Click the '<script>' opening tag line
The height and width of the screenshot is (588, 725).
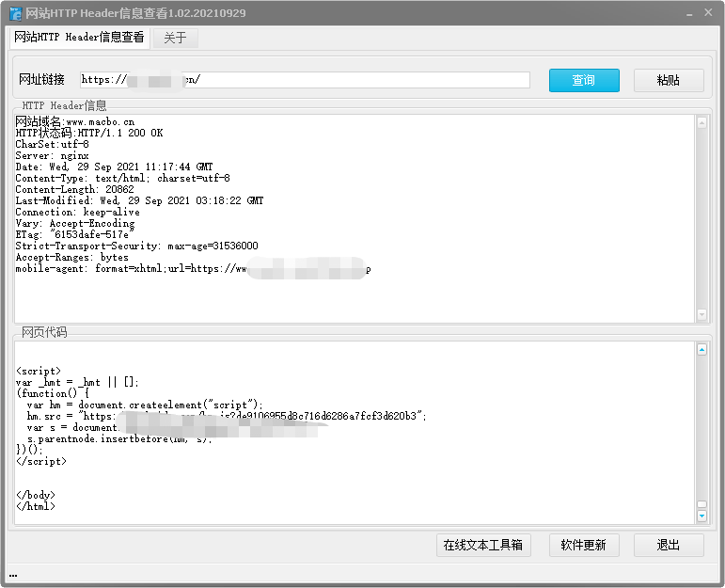click(39, 371)
